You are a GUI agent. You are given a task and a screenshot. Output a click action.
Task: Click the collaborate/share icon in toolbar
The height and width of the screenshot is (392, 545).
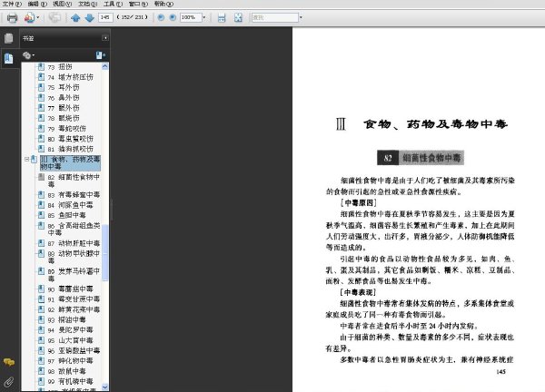pyautogui.click(x=29, y=17)
